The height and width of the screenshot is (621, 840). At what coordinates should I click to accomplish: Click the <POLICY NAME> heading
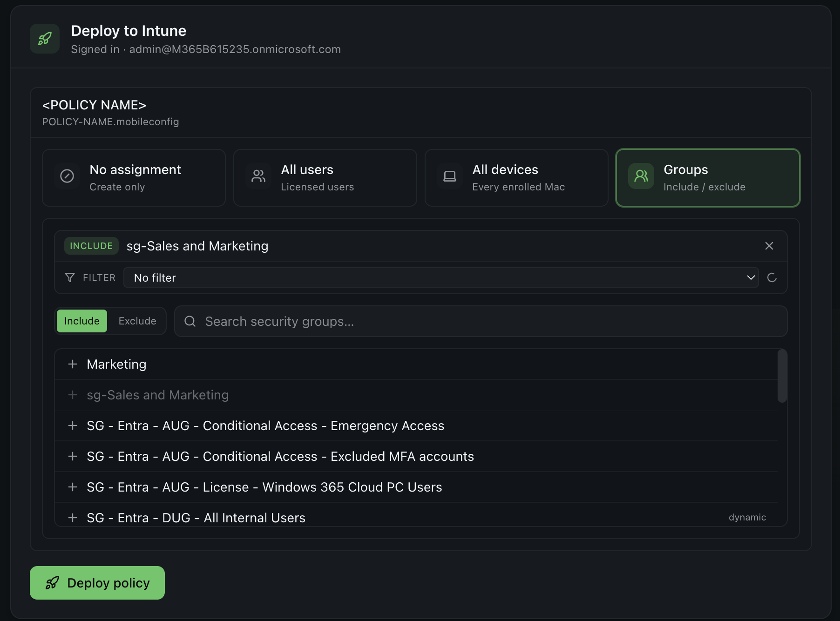point(94,105)
